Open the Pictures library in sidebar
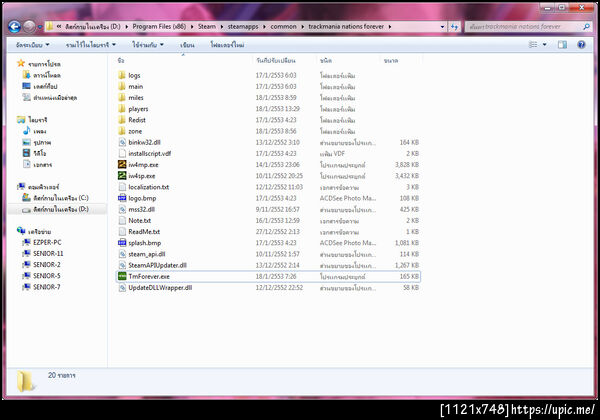The height and width of the screenshot is (420, 600). pos(37,142)
